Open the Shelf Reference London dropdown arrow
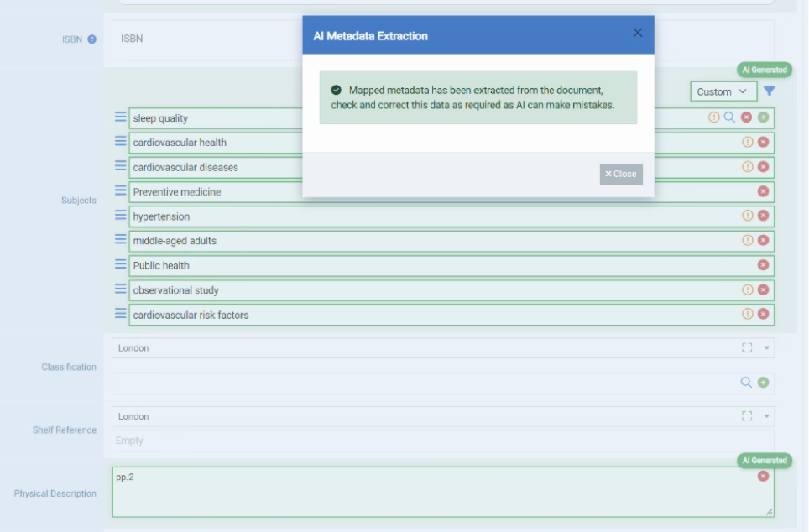Viewport: 809px width, 532px height. point(767,416)
